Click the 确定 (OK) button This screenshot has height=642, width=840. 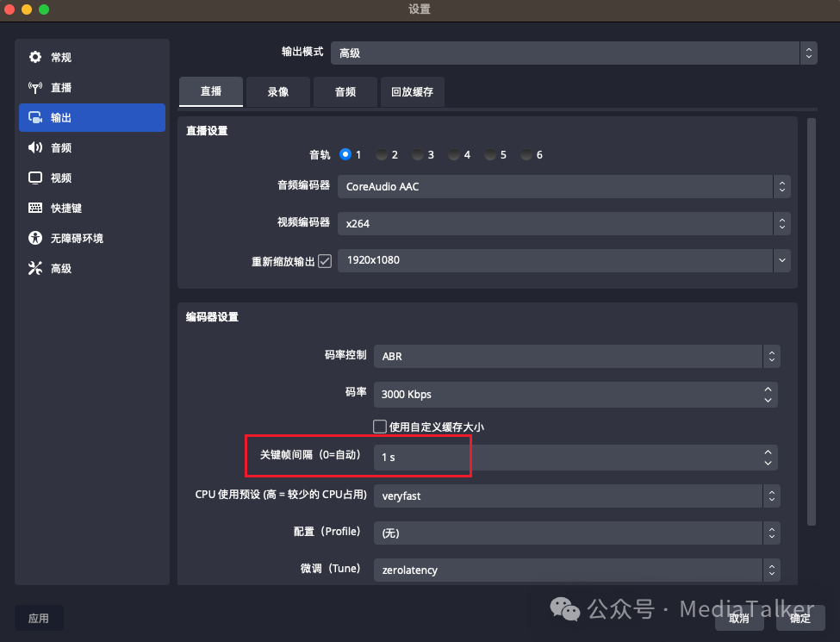click(799, 618)
